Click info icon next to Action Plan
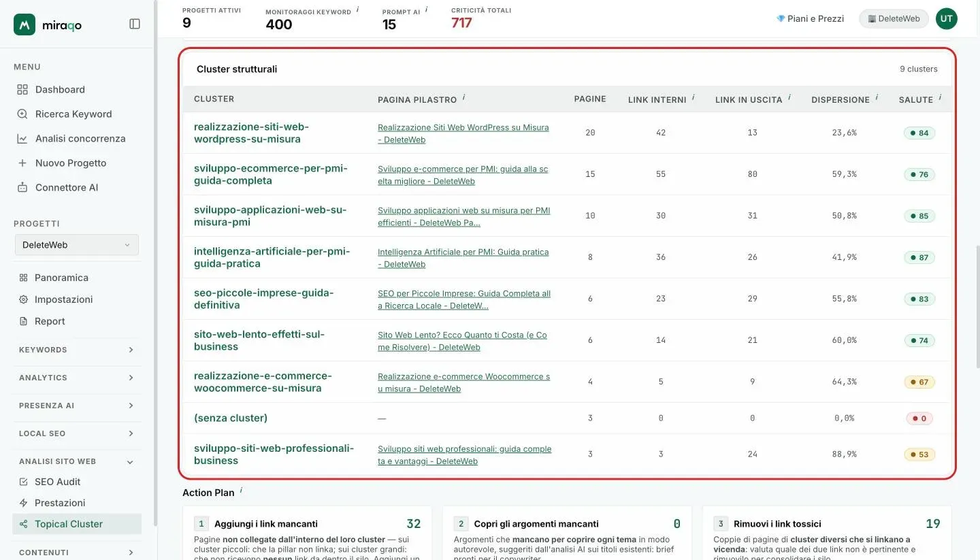This screenshot has height=560, width=980. point(241,491)
